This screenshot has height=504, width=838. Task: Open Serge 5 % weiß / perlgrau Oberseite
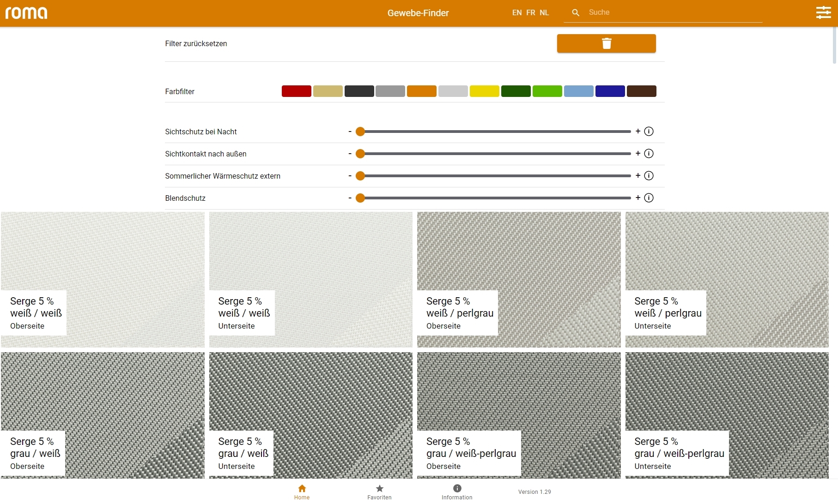[519, 280]
